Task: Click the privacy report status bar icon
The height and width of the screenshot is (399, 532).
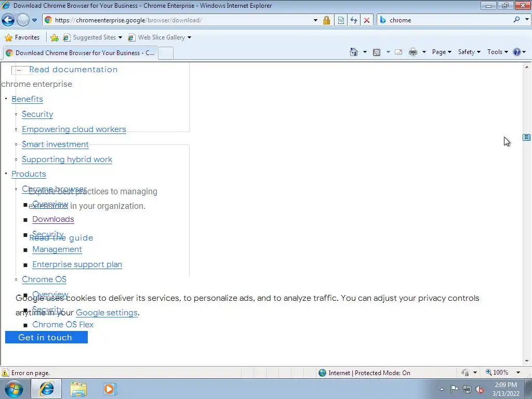Action: [x=465, y=373]
